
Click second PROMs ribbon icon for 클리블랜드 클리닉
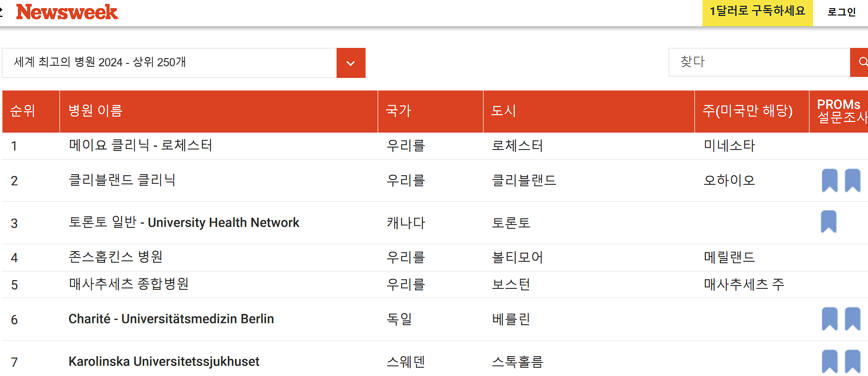click(853, 180)
